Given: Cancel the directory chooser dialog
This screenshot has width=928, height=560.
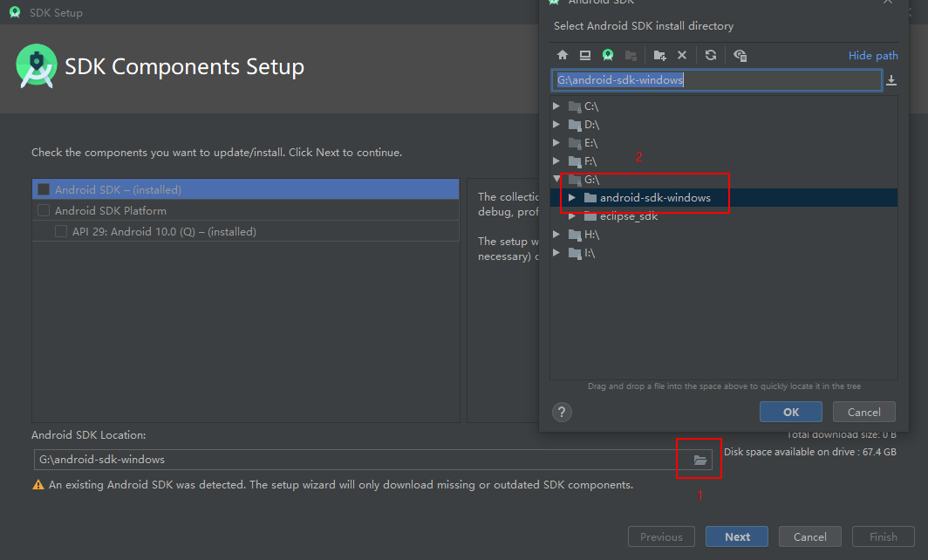Looking at the screenshot, I should point(864,412).
